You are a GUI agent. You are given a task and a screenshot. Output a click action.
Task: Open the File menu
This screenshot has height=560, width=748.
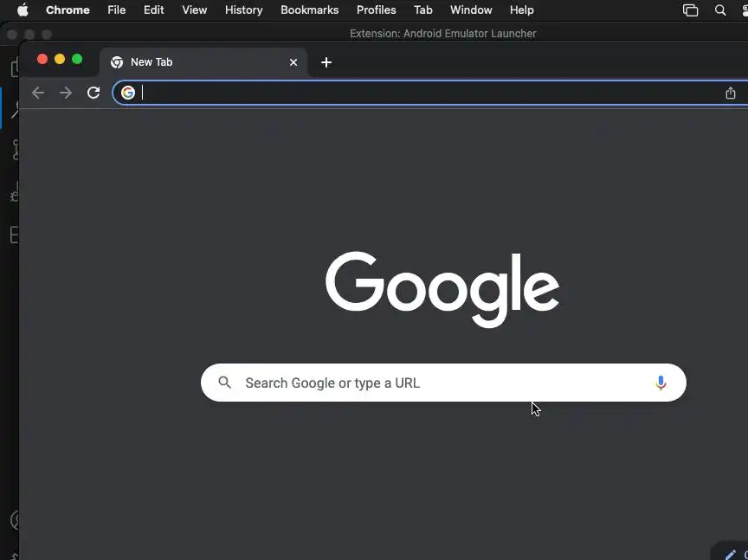(x=116, y=10)
